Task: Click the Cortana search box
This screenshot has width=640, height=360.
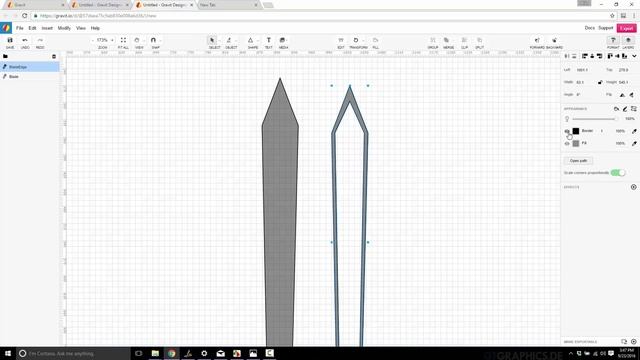Action: [x=73, y=353]
